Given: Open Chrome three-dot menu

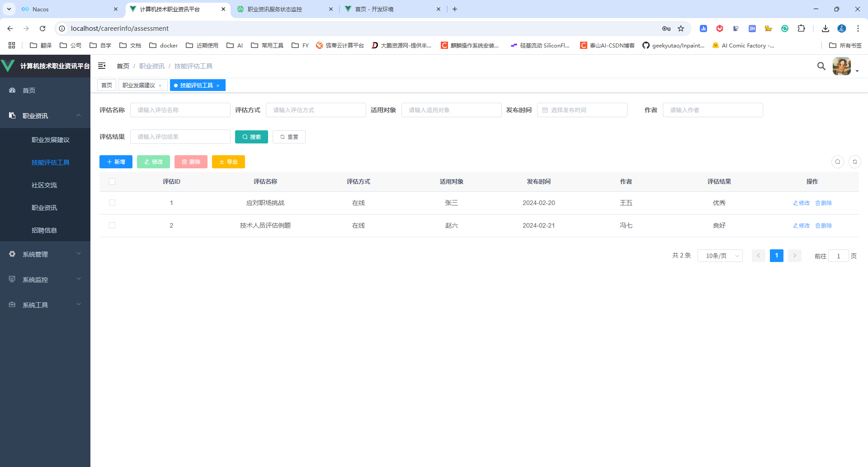Looking at the screenshot, I should 858,29.
